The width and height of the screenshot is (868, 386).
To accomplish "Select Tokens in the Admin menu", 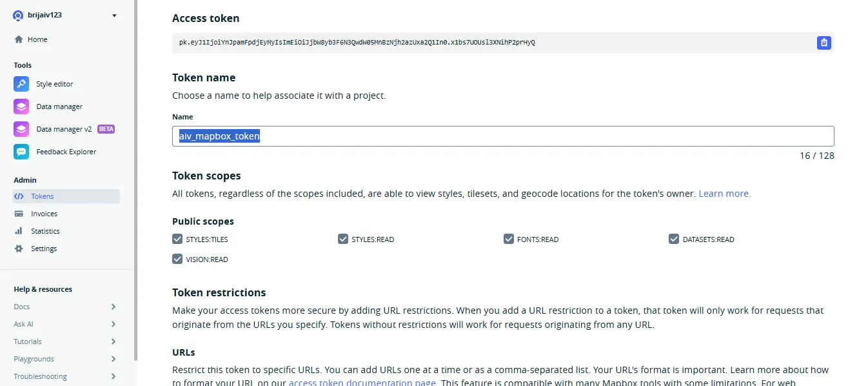I will point(43,196).
